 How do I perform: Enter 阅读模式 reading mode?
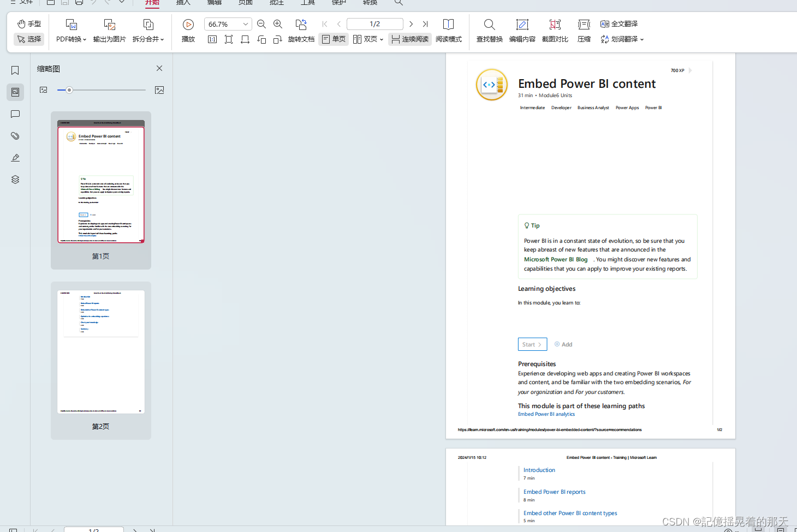click(449, 31)
